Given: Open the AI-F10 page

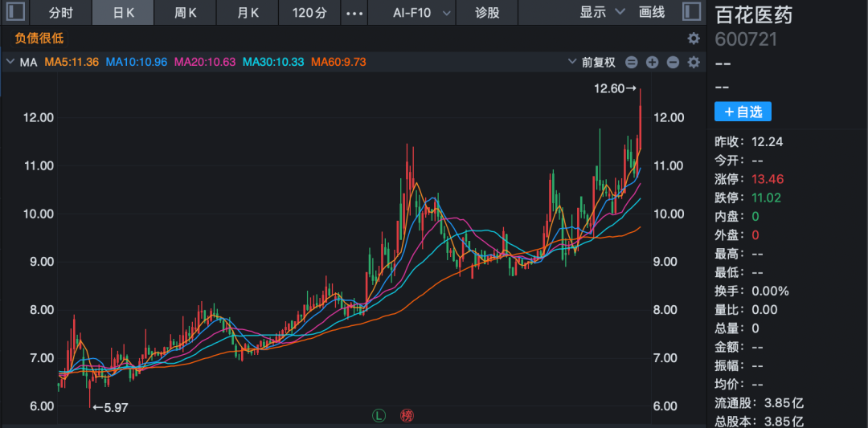Looking at the screenshot, I should [x=411, y=13].
